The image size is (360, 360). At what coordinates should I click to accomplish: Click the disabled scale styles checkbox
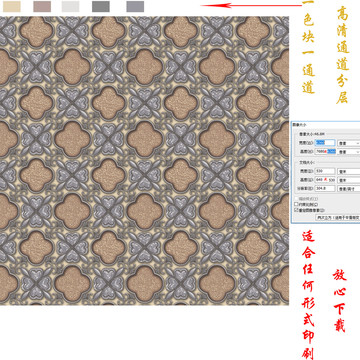pyautogui.click(x=296, y=199)
